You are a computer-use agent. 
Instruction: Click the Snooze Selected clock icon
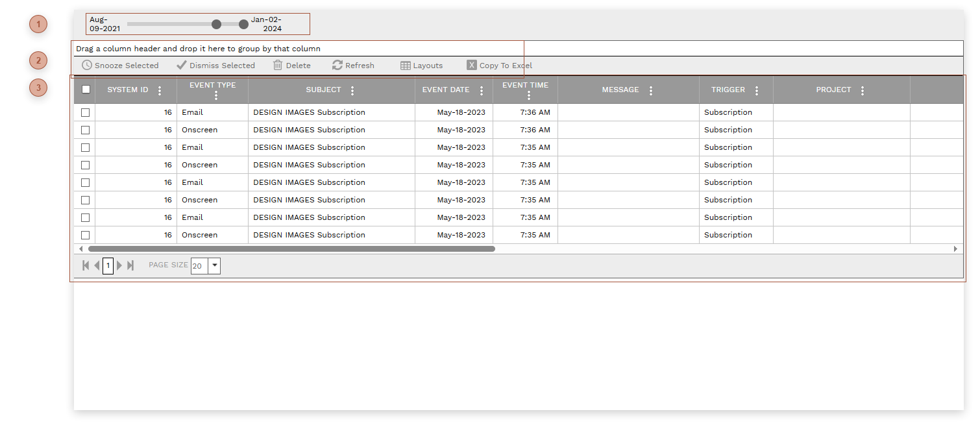coord(87,66)
